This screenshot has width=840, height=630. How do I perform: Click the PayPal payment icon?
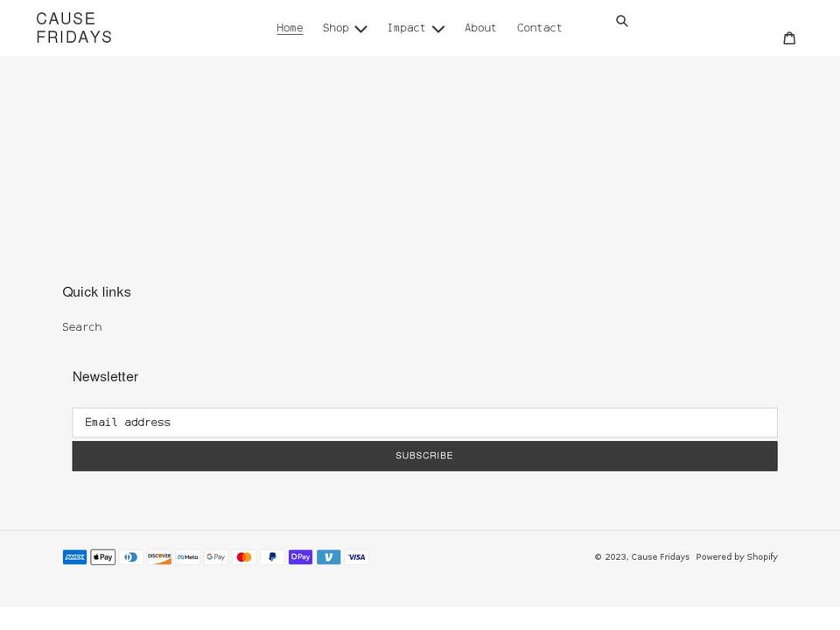coord(272,557)
